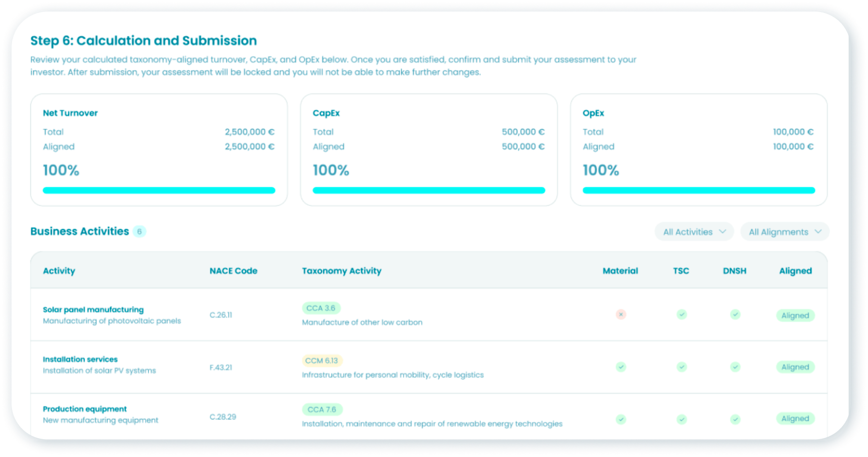Image resolution: width=868 pixels, height=457 pixels.
Task: Click 'Installation of solar PV systems' description
Action: point(99,370)
